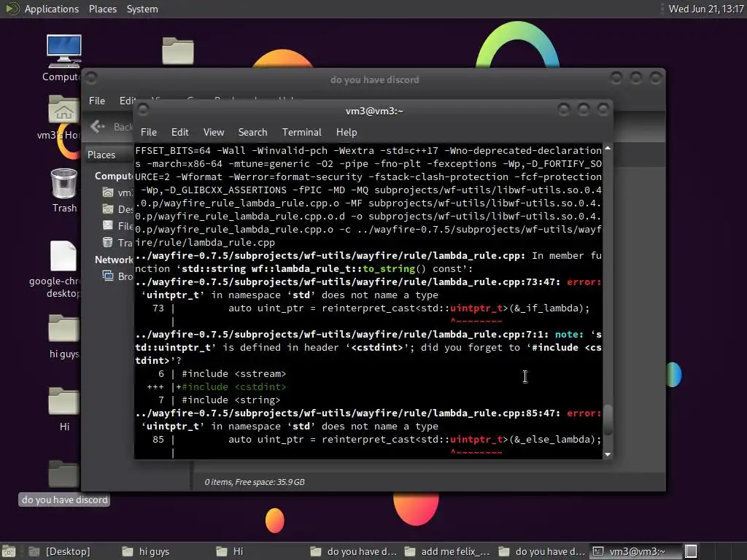Click the '+#include <cstdint>' suggestion line in terminal
Image resolution: width=747 pixels, height=560 pixels.
click(x=231, y=386)
